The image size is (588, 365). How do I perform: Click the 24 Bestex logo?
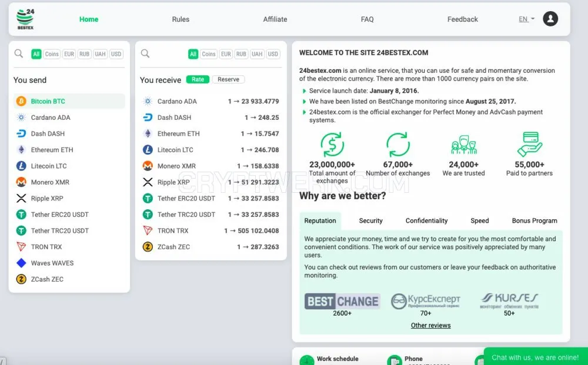click(25, 19)
